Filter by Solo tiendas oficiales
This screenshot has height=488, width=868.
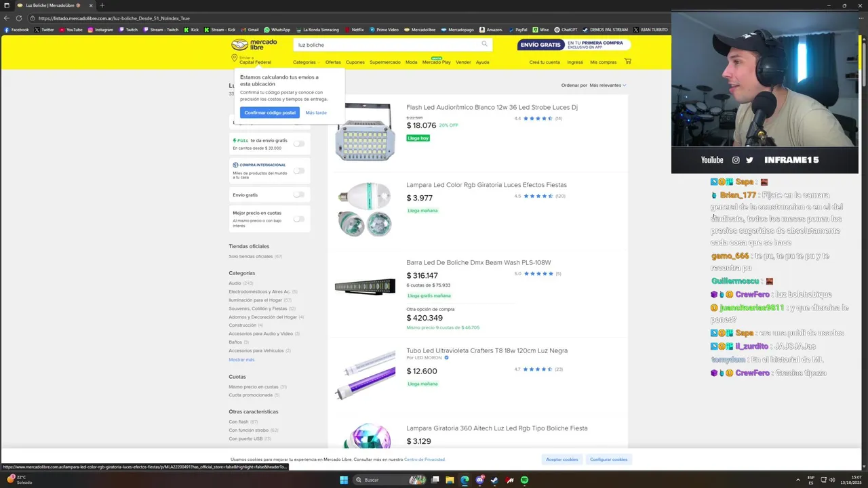251,256
